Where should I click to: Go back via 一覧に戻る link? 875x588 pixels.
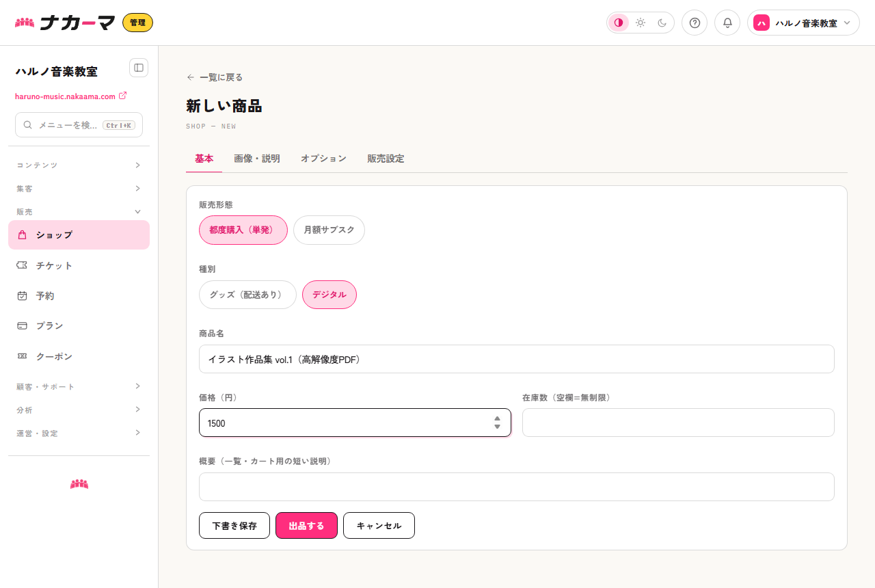pyautogui.click(x=215, y=77)
